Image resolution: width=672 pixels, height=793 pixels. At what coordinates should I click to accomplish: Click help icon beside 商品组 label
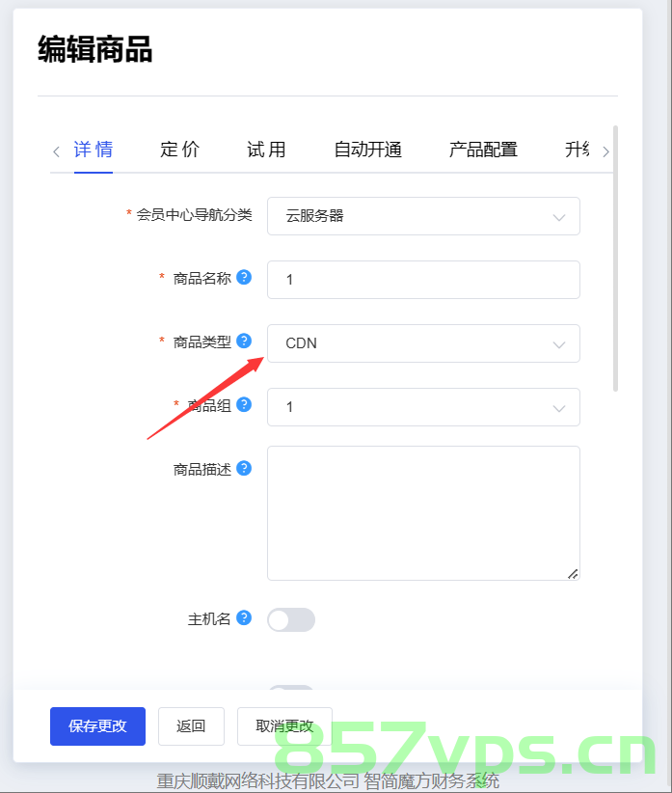click(x=244, y=404)
